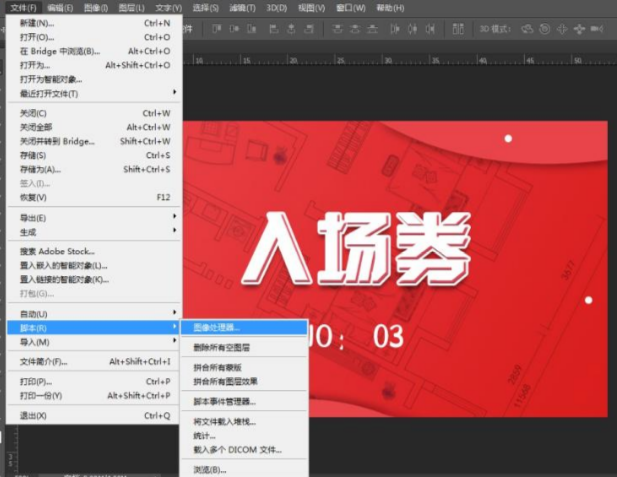Click Distribute bottom edges icon
Image resolution: width=617 pixels, height=477 pixels.
tap(372, 29)
